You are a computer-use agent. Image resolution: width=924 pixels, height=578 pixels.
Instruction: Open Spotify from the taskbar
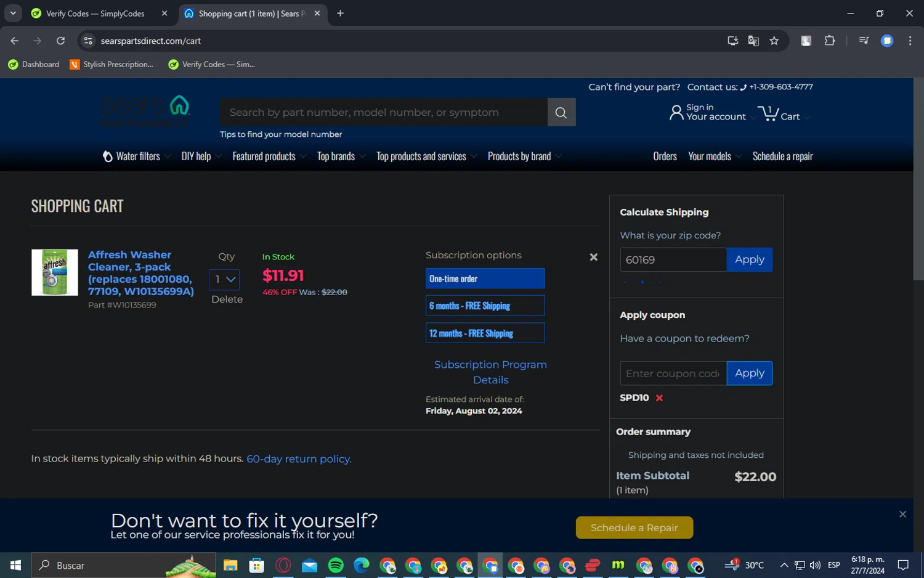click(336, 565)
